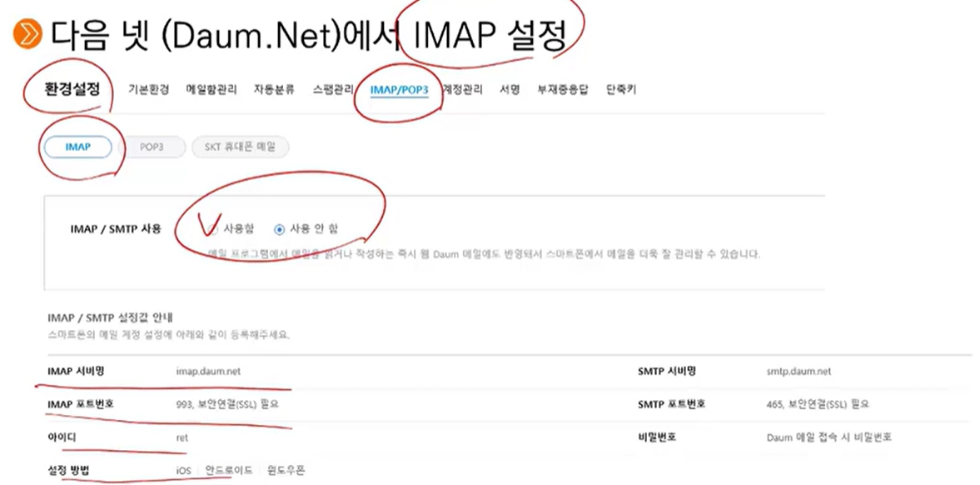Click the 환경설정 heading
The image size is (980, 485).
72,89
